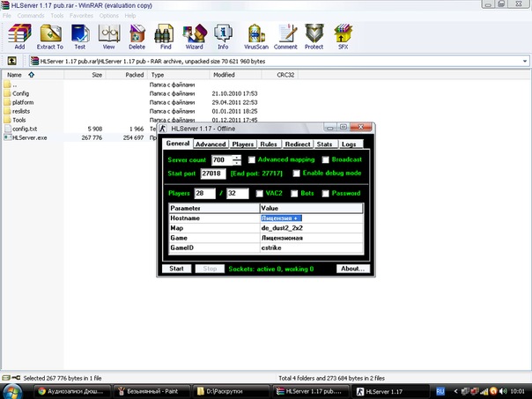The image size is (532, 399).
Task: Click the About... button
Action: [353, 269]
